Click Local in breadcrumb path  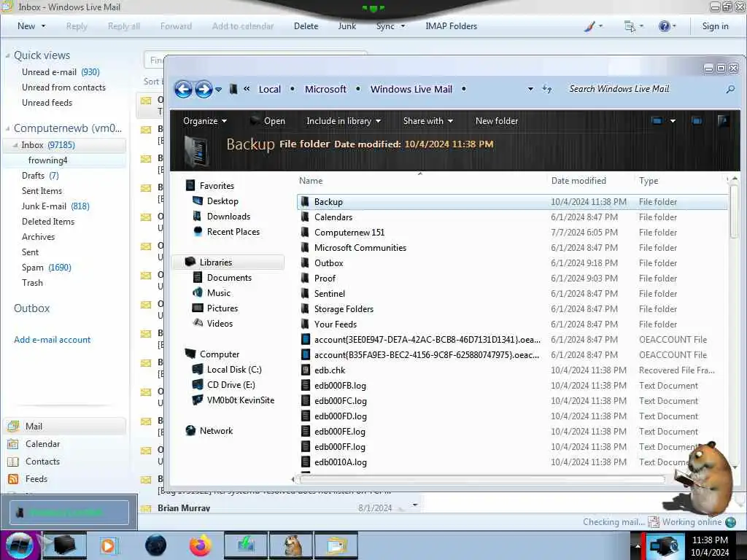(270, 89)
